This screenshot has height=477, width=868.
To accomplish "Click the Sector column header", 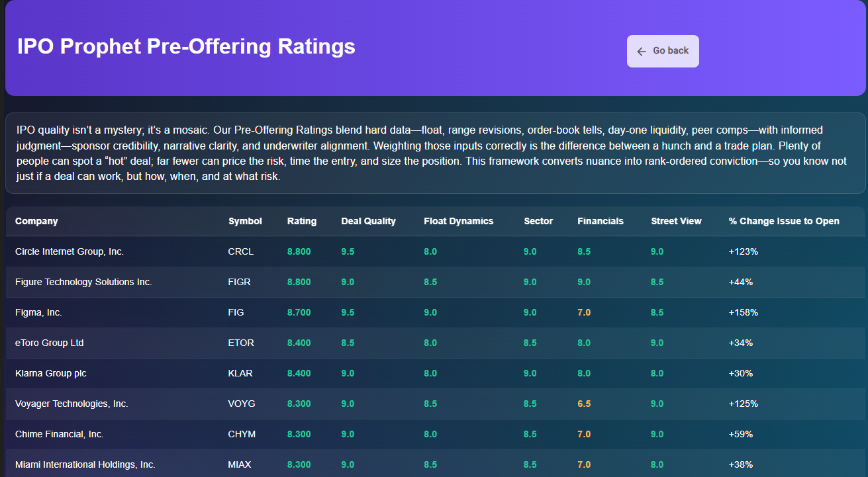I will pos(538,221).
